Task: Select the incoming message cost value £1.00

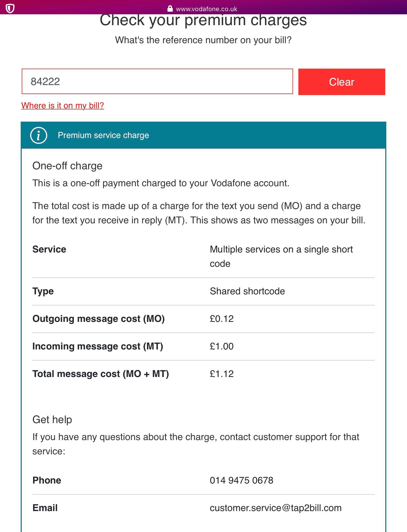Action: pos(222,346)
